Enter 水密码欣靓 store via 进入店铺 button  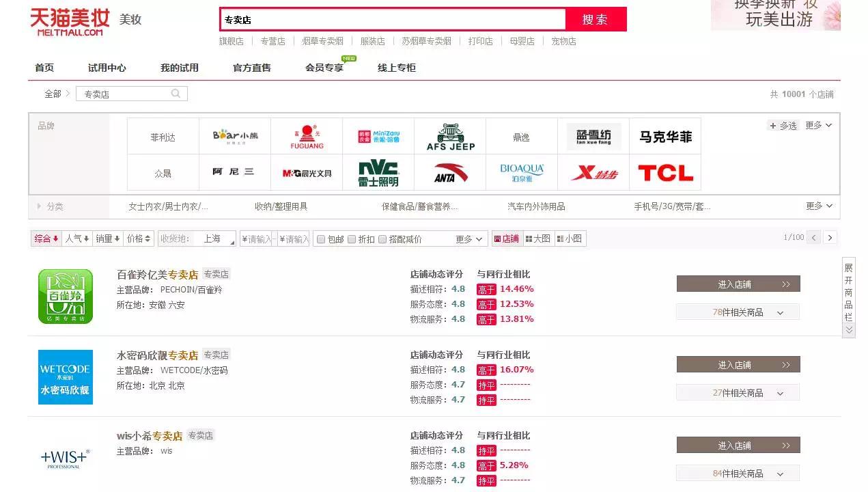(738, 364)
